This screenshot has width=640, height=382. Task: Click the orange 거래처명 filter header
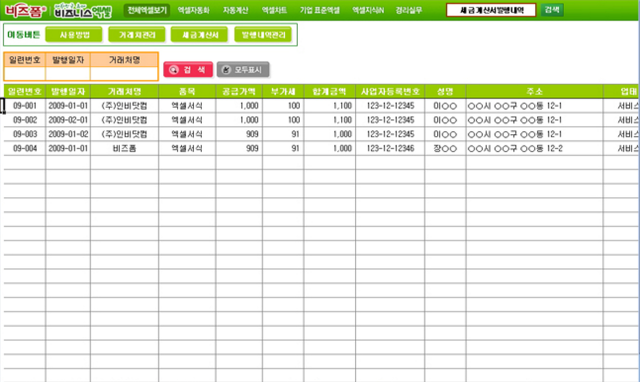124,60
